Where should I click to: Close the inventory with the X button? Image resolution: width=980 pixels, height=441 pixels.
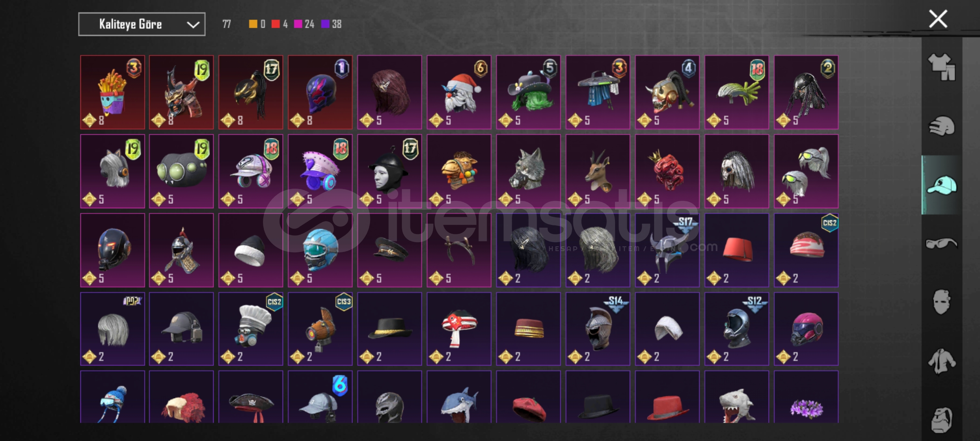coord(938,19)
